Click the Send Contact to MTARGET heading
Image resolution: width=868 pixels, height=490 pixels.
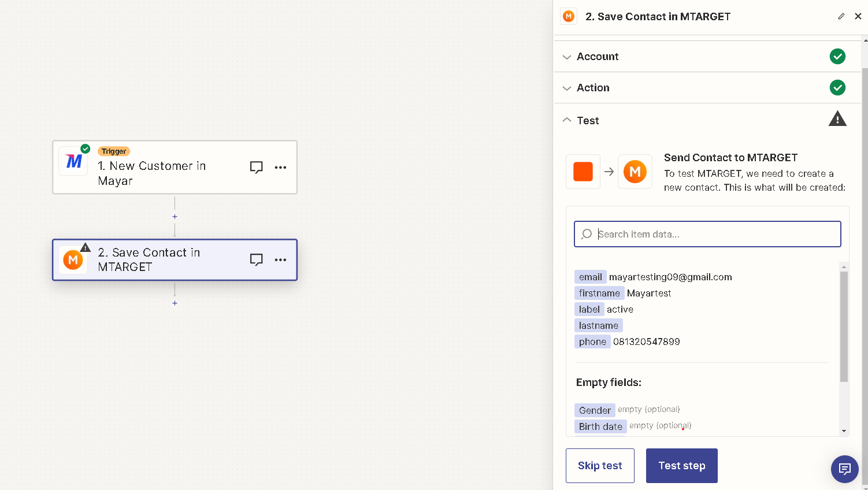tap(730, 158)
